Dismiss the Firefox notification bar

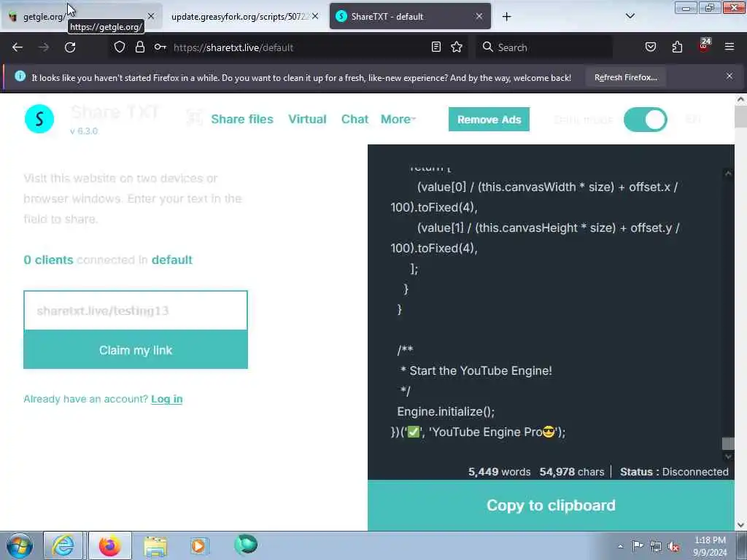[x=729, y=76]
